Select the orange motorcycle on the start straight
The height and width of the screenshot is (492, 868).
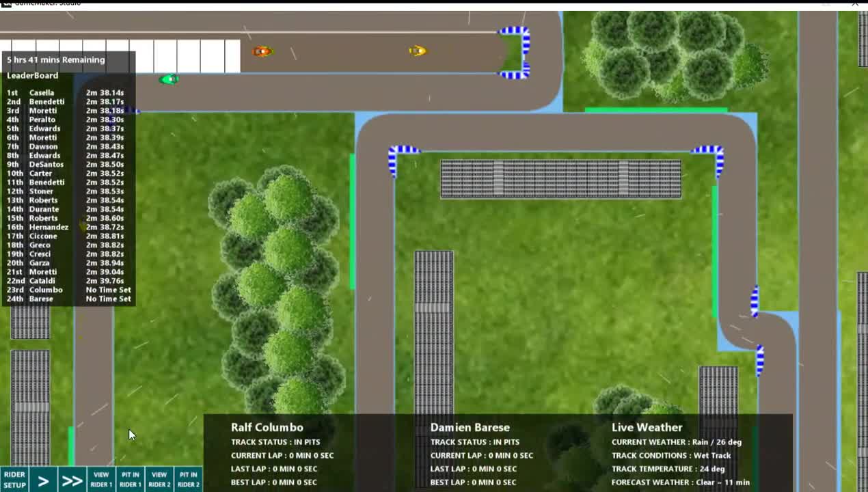[262, 51]
